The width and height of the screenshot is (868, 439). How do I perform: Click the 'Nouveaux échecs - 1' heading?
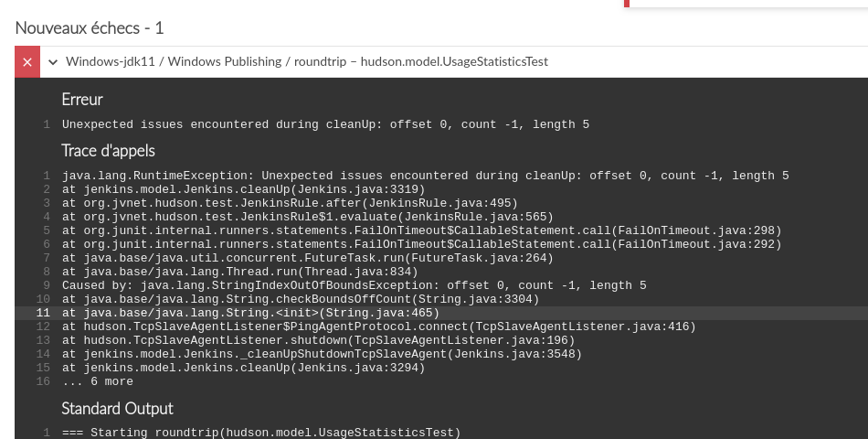pos(90,27)
